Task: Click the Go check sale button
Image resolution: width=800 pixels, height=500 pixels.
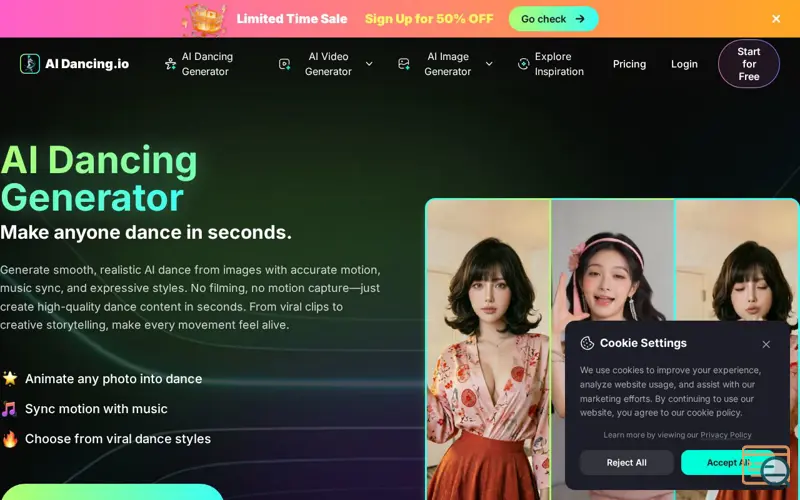Action: coord(553,19)
